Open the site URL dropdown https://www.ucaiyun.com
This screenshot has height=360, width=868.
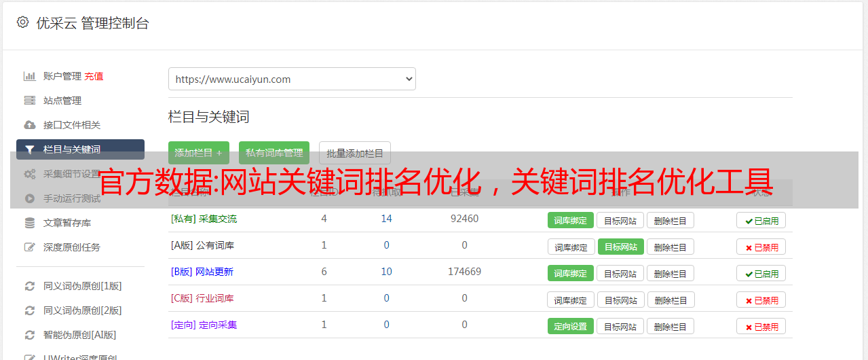point(292,79)
